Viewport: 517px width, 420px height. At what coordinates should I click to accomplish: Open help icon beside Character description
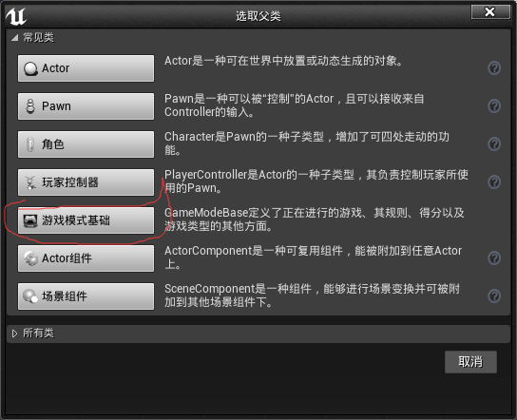pos(494,144)
